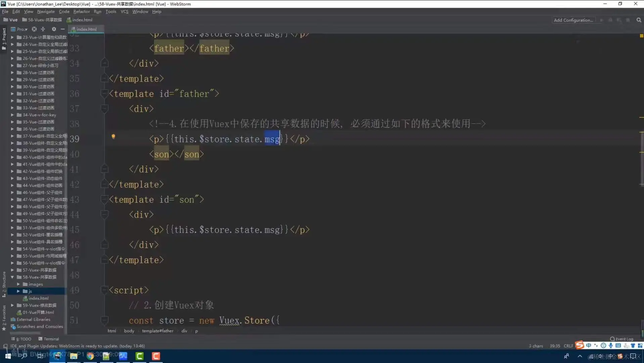Open Project view settings gear
This screenshot has width=644, height=363.
[x=54, y=29]
